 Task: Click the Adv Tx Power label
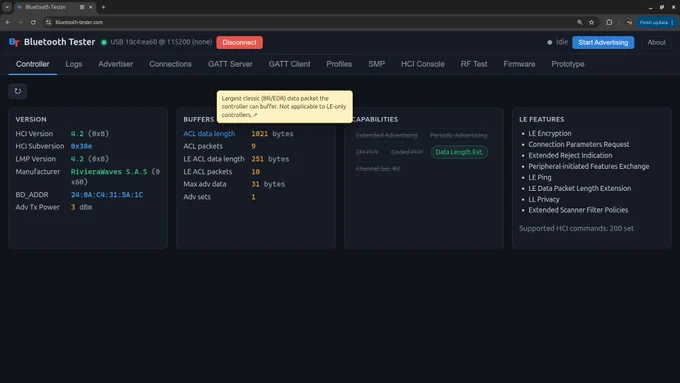[38, 207]
